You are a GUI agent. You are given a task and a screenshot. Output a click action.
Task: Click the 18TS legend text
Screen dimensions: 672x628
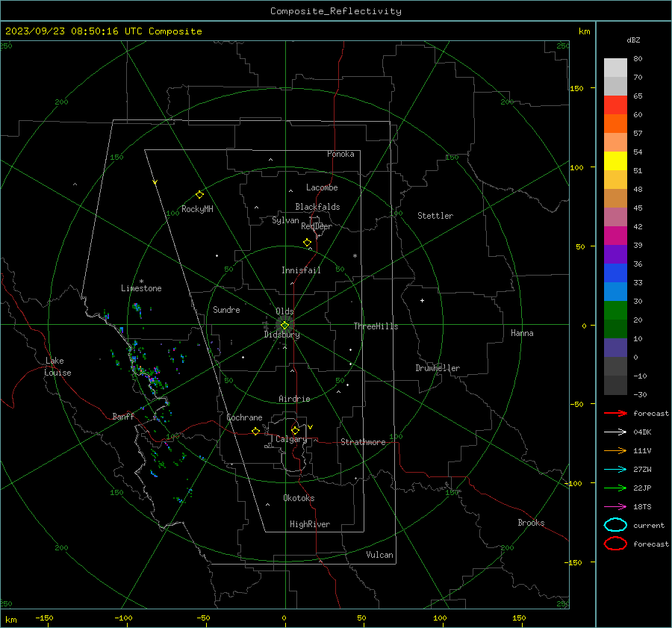click(x=642, y=507)
